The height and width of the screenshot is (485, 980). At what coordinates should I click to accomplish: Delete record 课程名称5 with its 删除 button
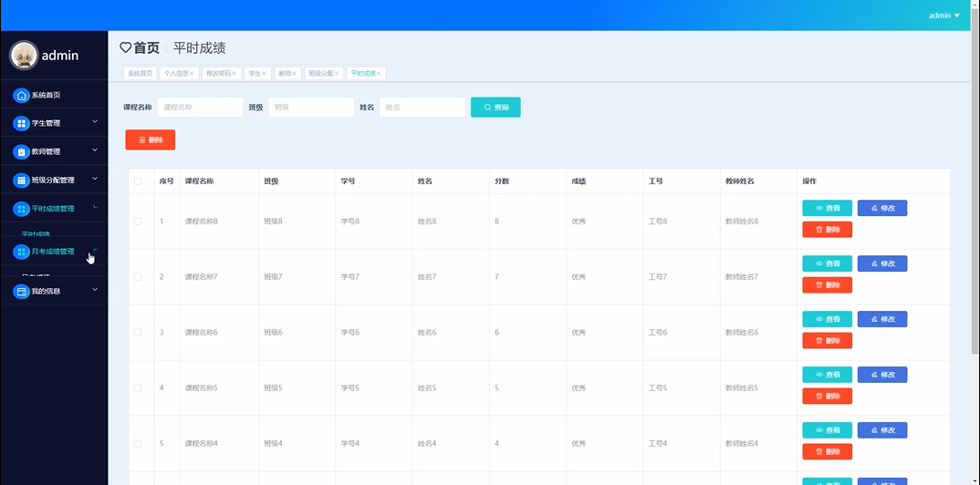[x=827, y=396]
